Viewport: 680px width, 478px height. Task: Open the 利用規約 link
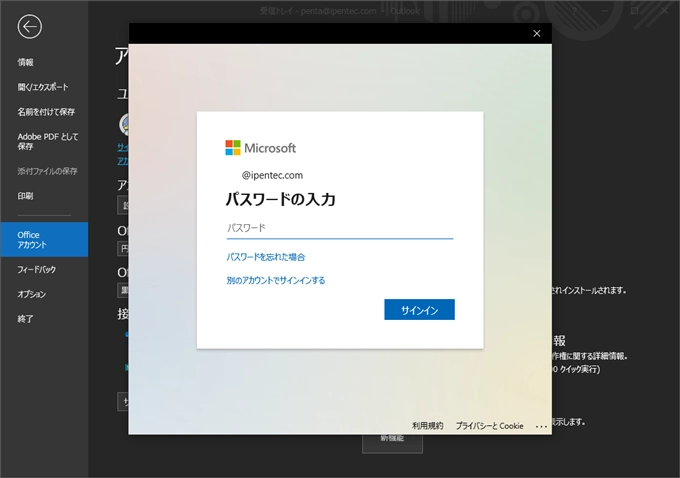tap(427, 426)
